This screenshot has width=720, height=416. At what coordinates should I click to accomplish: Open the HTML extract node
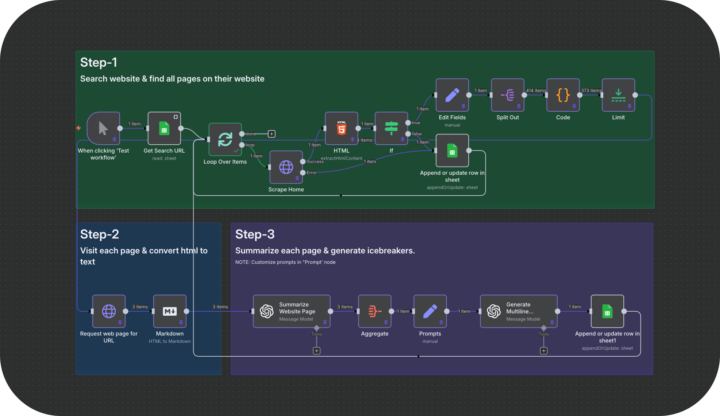[x=340, y=128]
